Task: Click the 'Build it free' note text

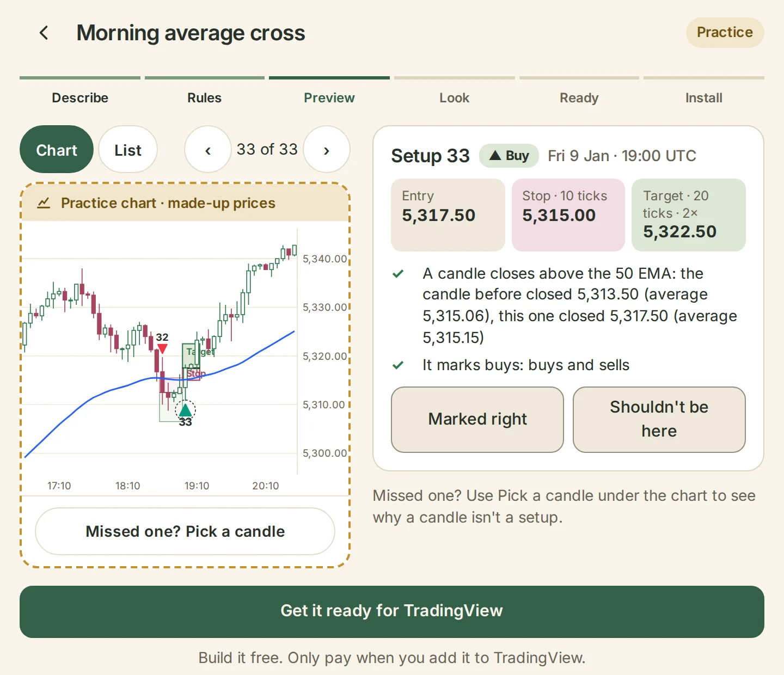Action: click(392, 658)
